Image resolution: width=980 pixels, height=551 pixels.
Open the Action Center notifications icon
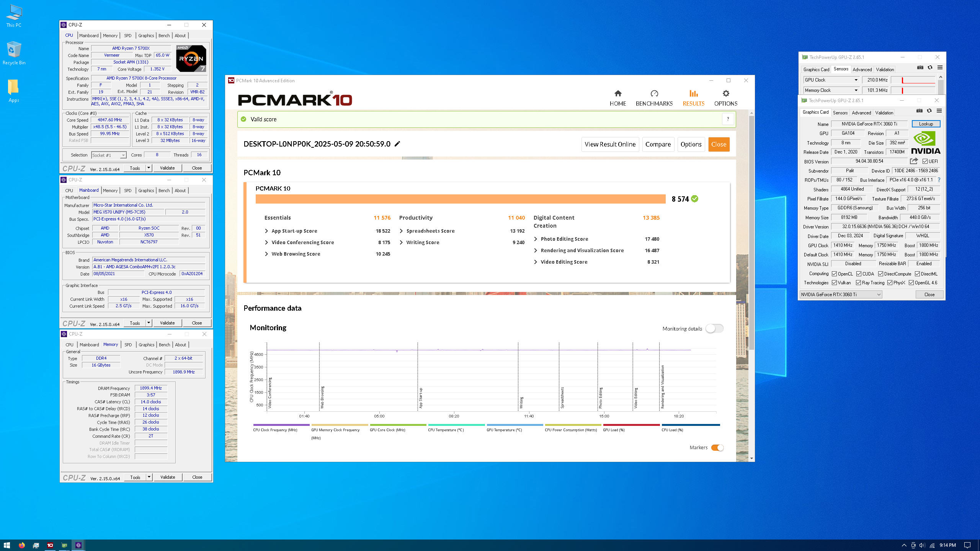967,545
